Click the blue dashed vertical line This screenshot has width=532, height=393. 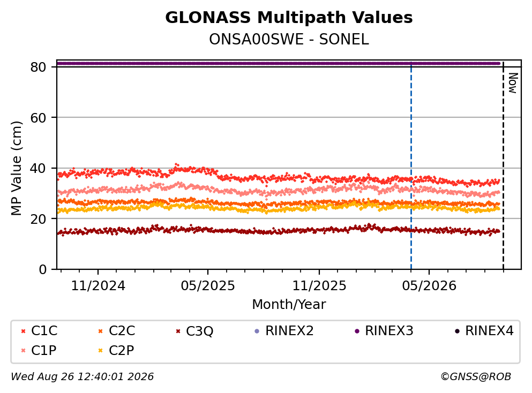pyautogui.click(x=411, y=166)
